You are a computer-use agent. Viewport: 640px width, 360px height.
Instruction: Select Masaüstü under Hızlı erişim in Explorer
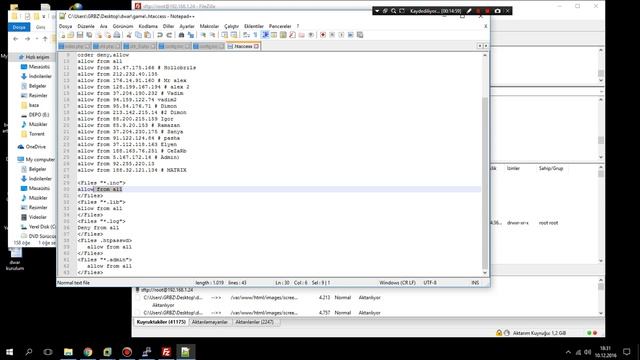[x=39, y=67]
